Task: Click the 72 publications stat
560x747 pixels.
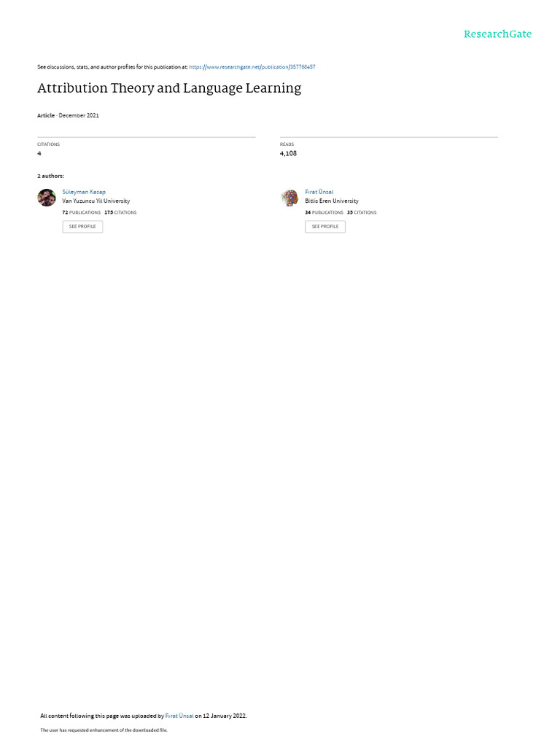Action: coord(82,212)
